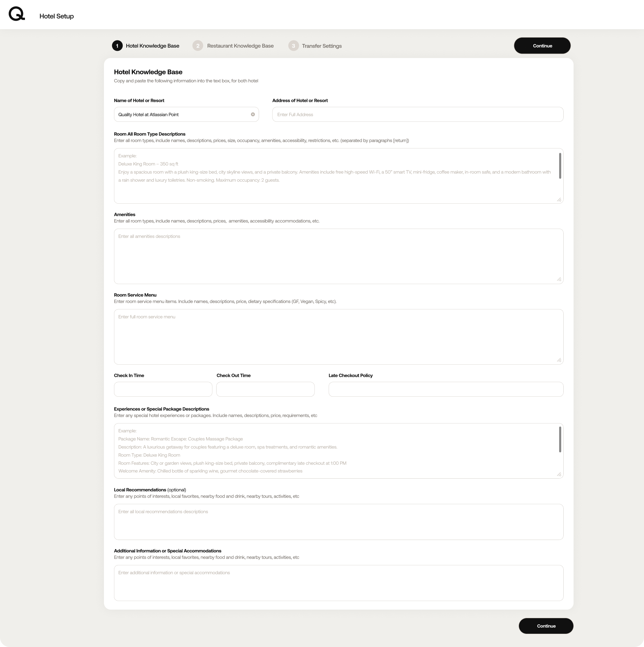Grab the Experiences textarea resize handle
Image resolution: width=644 pixels, height=647 pixels.
(559, 474)
